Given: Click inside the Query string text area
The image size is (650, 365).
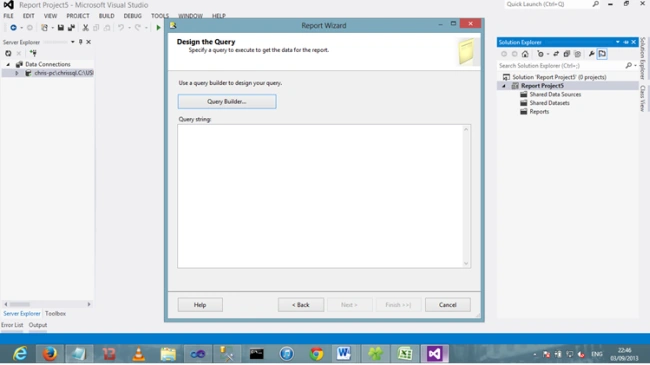Looking at the screenshot, I should (320, 196).
